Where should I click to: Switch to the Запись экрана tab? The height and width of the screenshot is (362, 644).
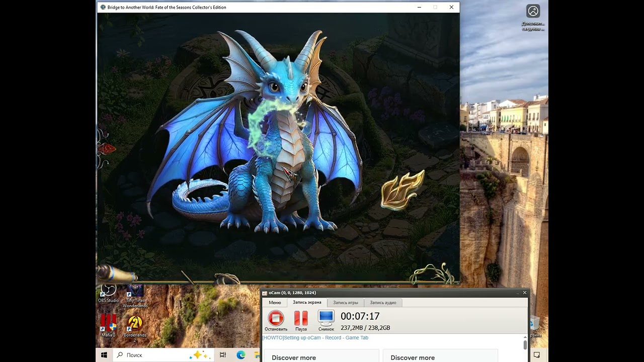pyautogui.click(x=307, y=302)
